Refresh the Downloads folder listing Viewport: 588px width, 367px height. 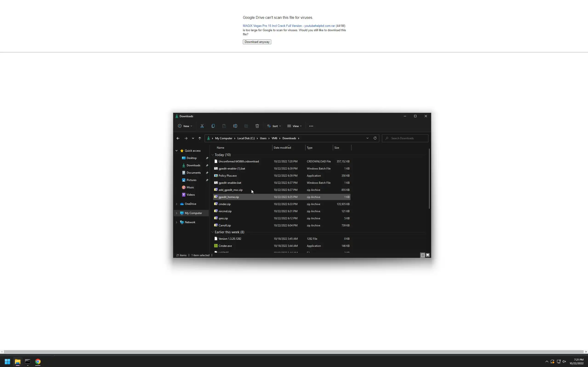375,138
